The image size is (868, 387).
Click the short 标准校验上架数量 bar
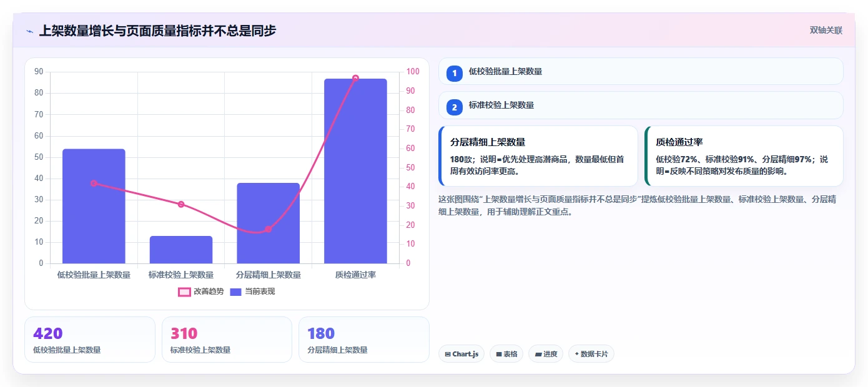tap(181, 250)
